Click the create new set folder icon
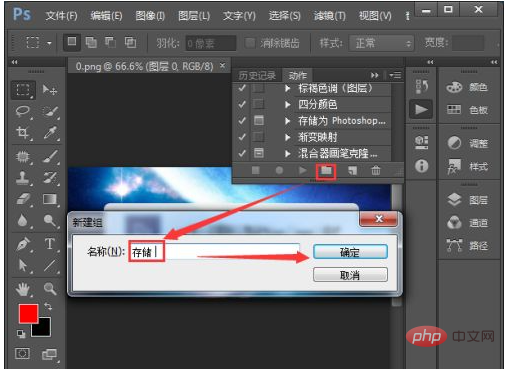This screenshot has height=369, width=505. pos(326,171)
